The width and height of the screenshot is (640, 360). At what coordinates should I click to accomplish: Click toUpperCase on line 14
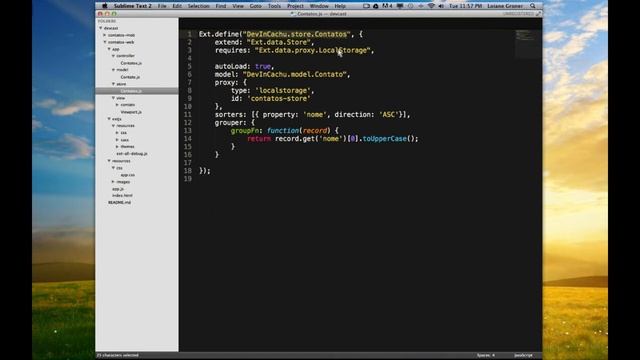click(x=385, y=139)
